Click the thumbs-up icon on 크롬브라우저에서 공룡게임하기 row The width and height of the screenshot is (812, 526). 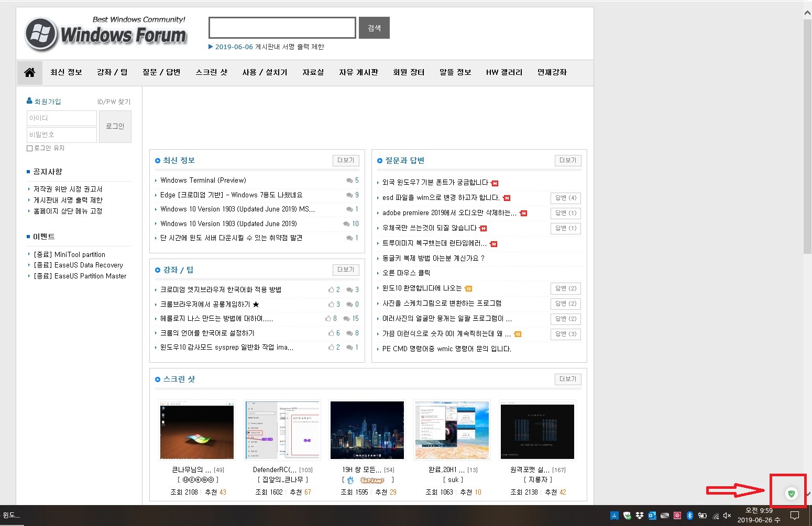click(x=331, y=304)
